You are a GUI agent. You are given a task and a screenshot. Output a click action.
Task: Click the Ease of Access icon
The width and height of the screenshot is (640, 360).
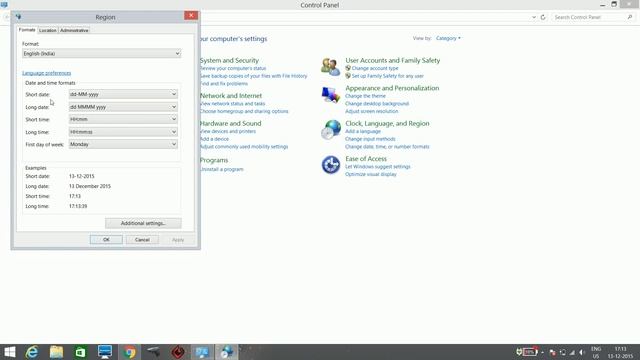tap(330, 164)
